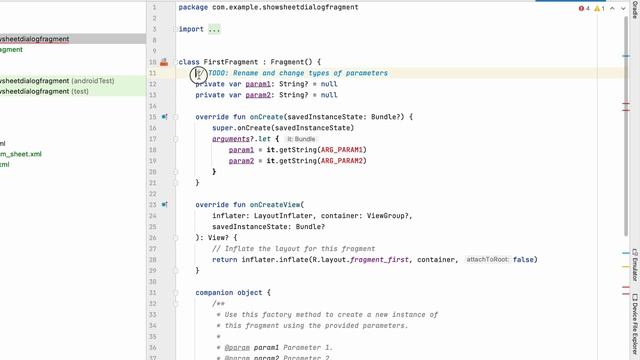Click override marker beside onCreate line 15
The image size is (640, 360).
164,117
